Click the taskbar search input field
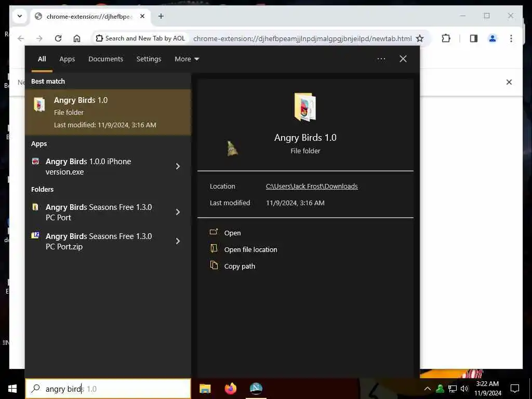 tap(108, 389)
